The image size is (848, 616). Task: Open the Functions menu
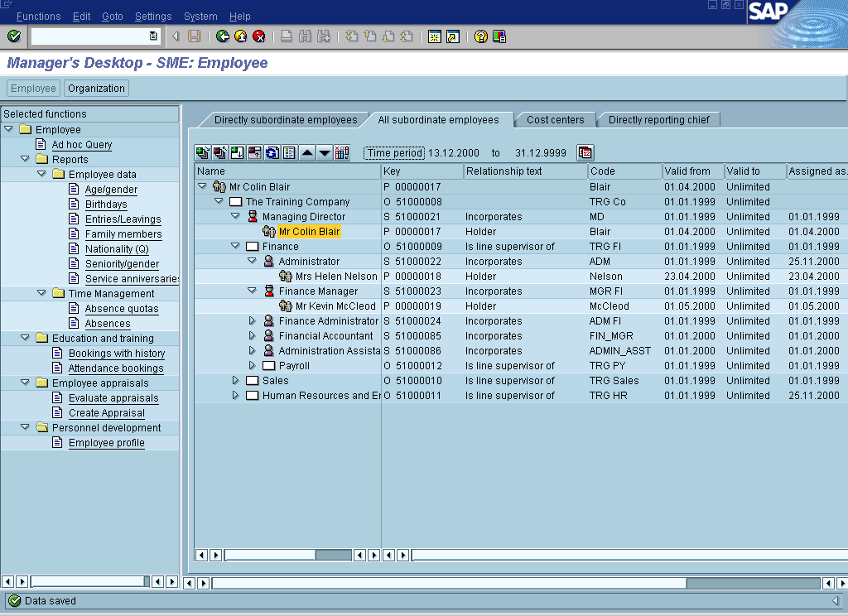(38, 17)
